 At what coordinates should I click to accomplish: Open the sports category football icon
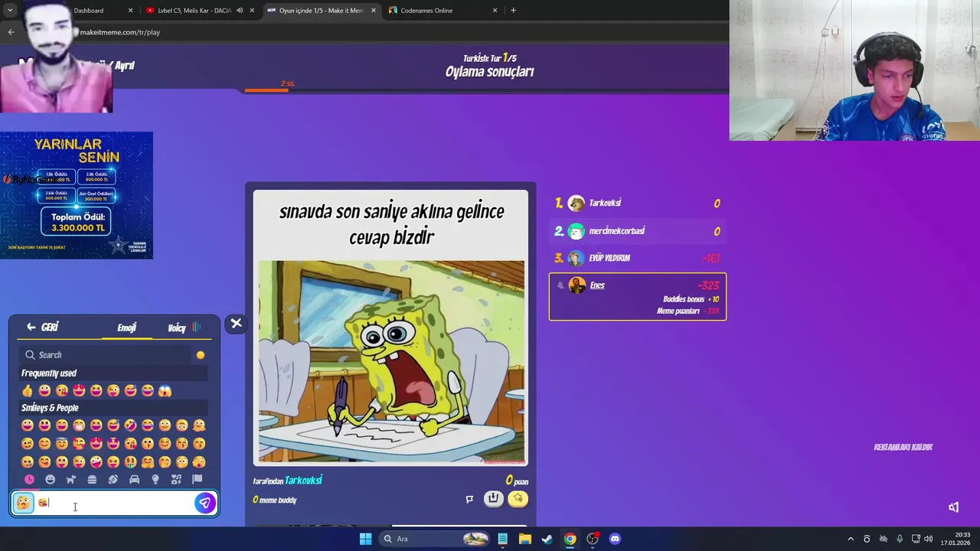[x=113, y=480]
